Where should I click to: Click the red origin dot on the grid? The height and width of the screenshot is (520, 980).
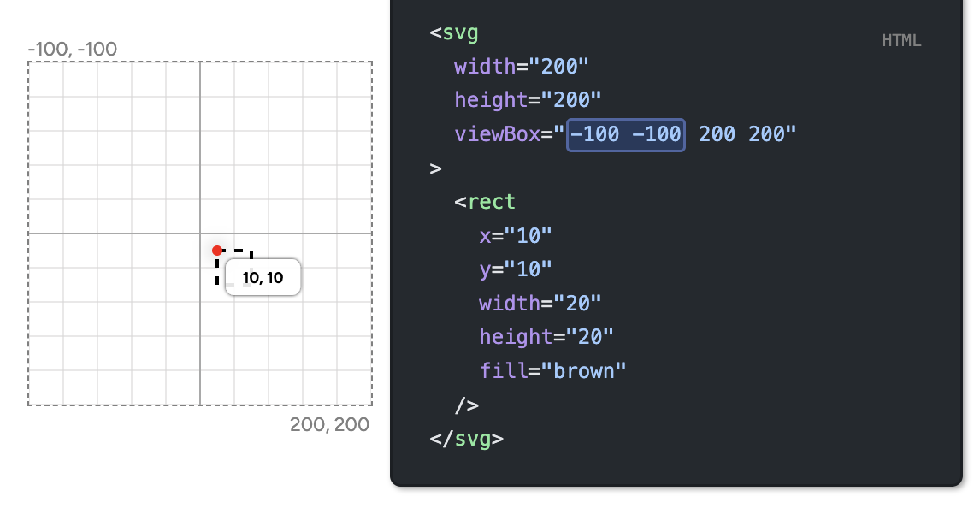click(x=218, y=250)
